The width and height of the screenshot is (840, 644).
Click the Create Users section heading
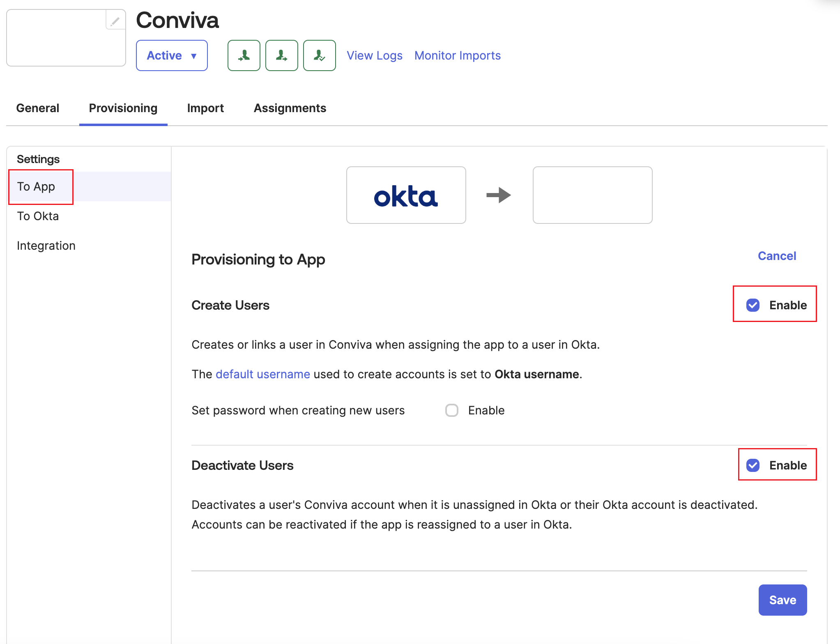tap(230, 305)
